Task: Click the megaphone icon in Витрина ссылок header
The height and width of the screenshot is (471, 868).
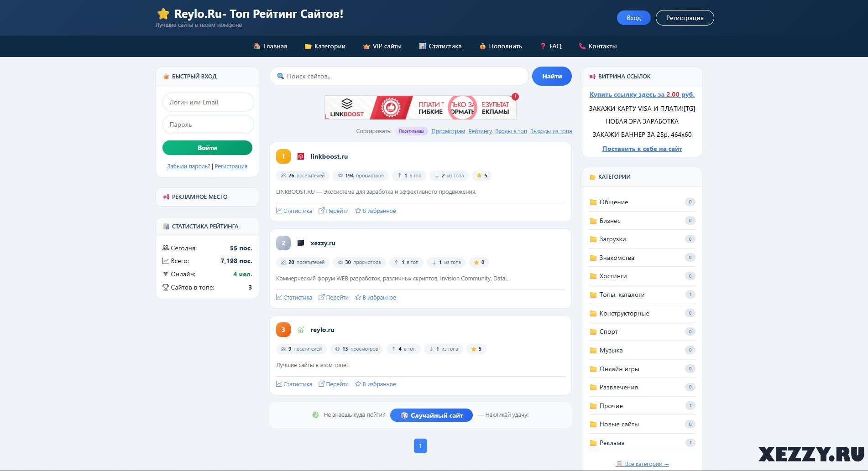Action: click(x=592, y=77)
